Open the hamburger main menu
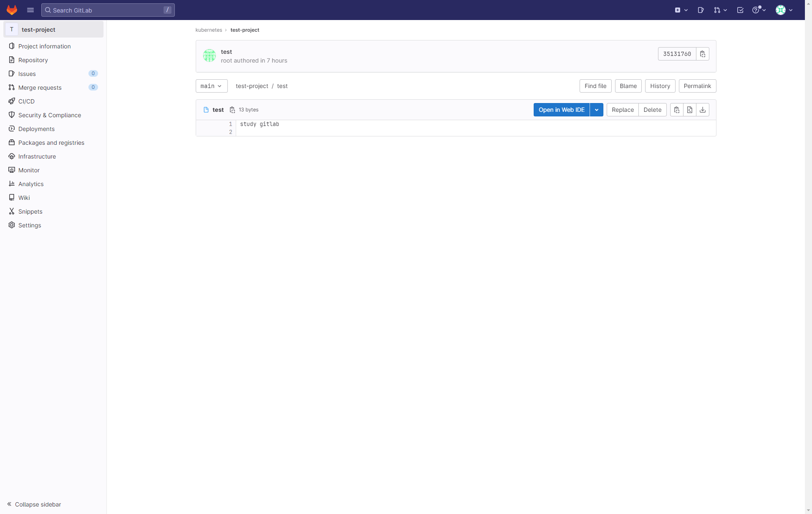The width and height of the screenshot is (812, 514). point(30,10)
